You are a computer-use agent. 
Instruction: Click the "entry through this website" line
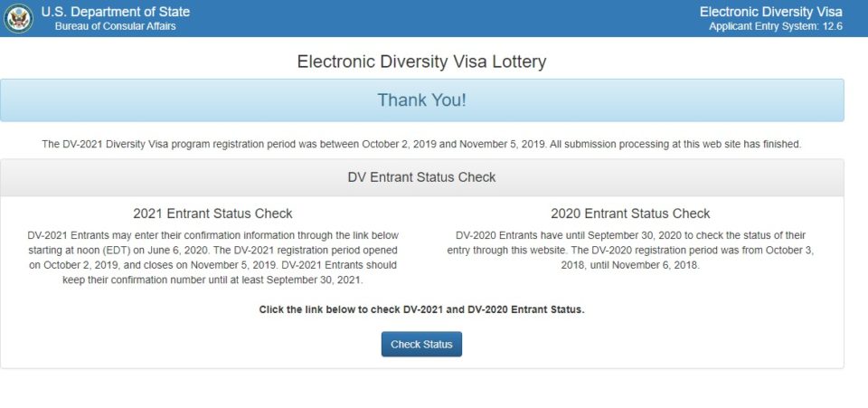click(630, 251)
